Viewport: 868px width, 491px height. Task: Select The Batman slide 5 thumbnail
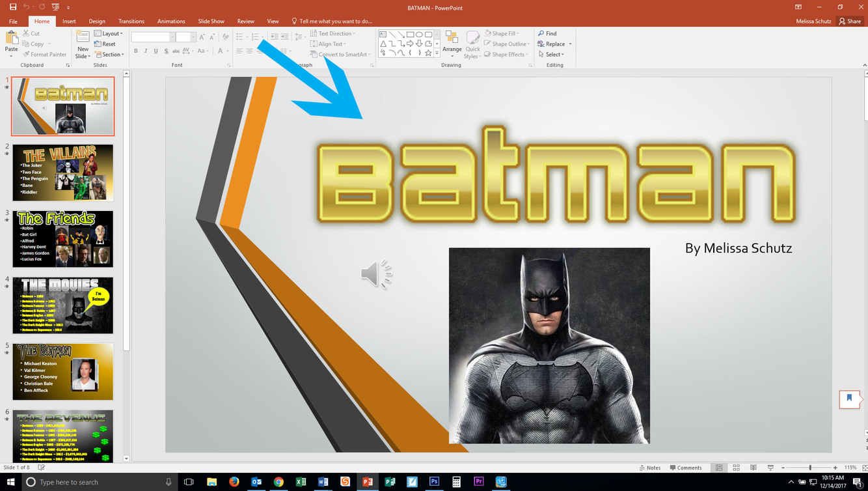(62, 372)
